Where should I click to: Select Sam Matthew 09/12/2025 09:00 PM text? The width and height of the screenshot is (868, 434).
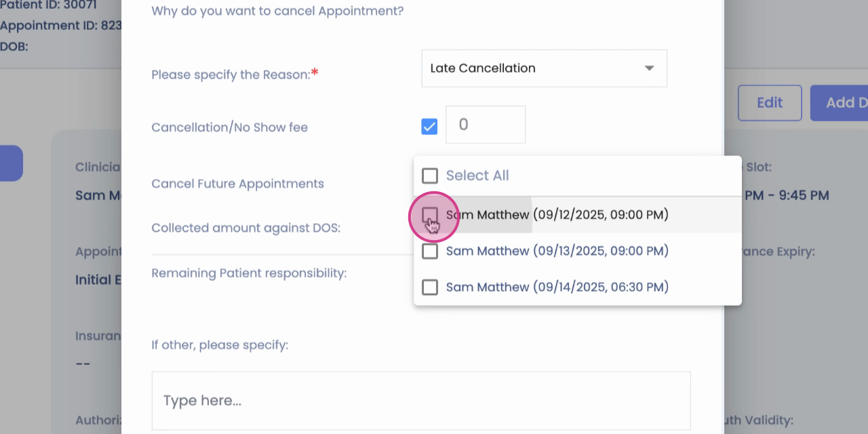tap(557, 215)
